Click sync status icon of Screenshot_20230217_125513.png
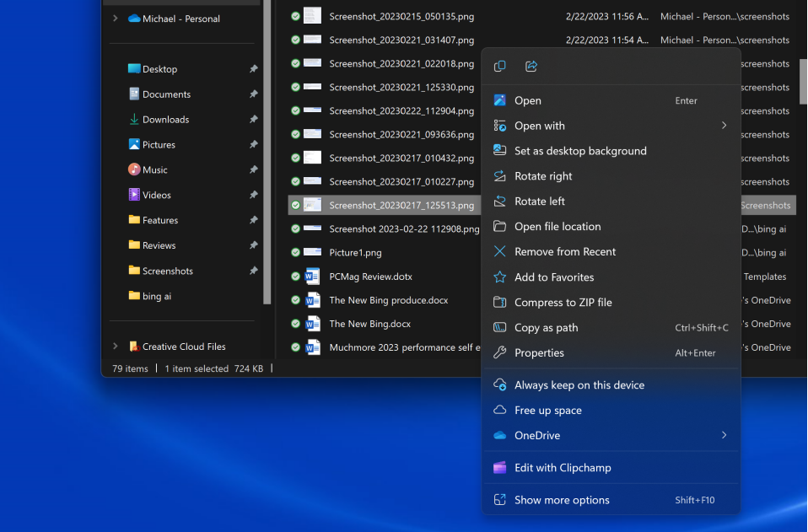 pyautogui.click(x=295, y=205)
